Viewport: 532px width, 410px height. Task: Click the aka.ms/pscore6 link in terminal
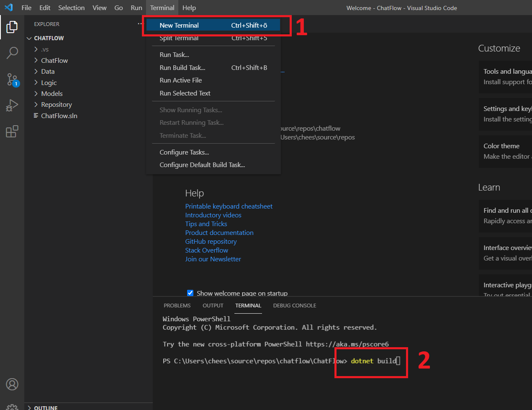347,344
